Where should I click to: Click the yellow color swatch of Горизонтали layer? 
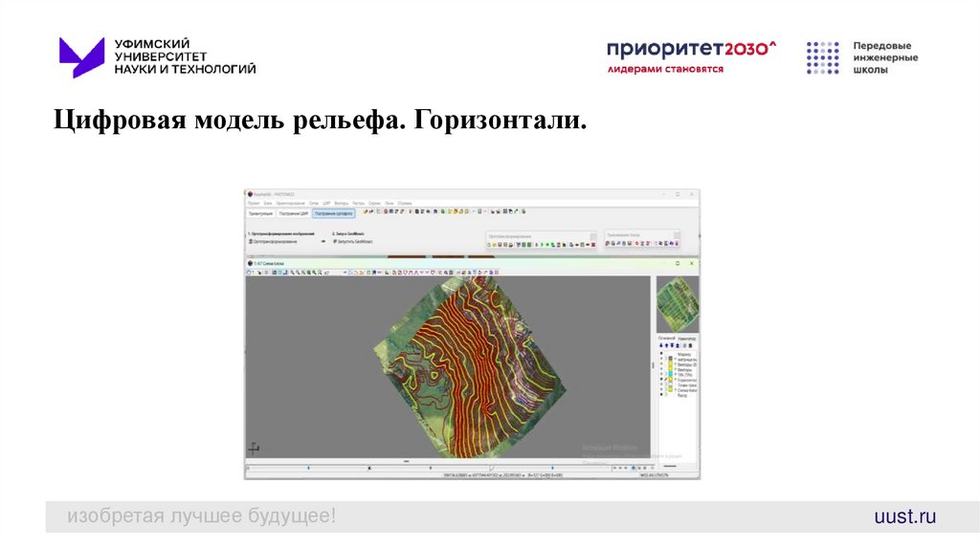671,380
